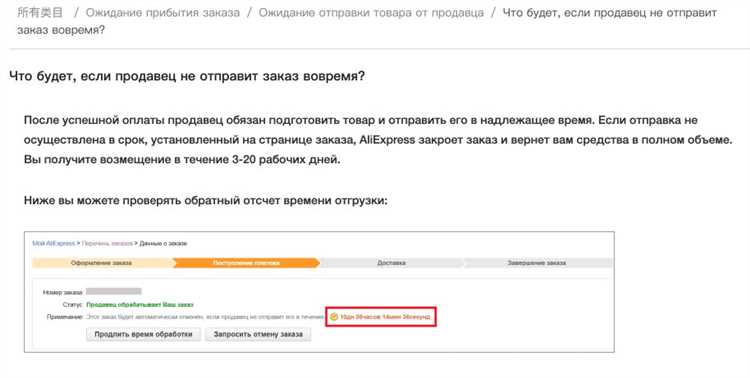Screen dimensions: 750x378
Task: Click the 'Запросить отмену заказа' button
Action: (x=258, y=334)
